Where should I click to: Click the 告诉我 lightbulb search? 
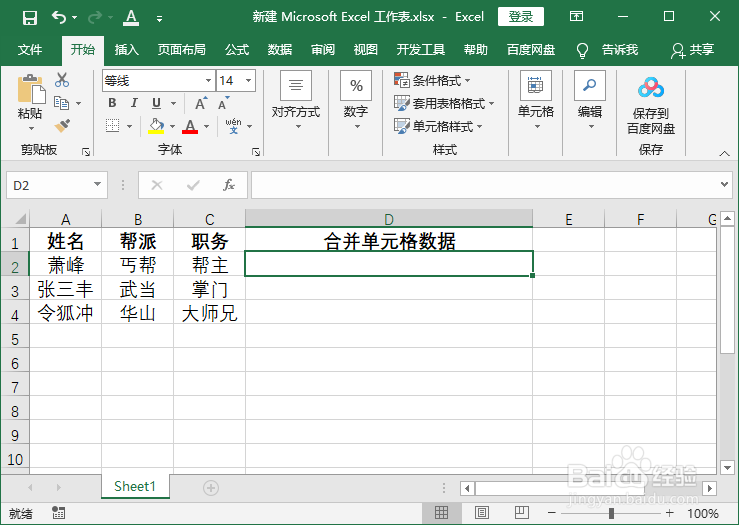[608, 50]
